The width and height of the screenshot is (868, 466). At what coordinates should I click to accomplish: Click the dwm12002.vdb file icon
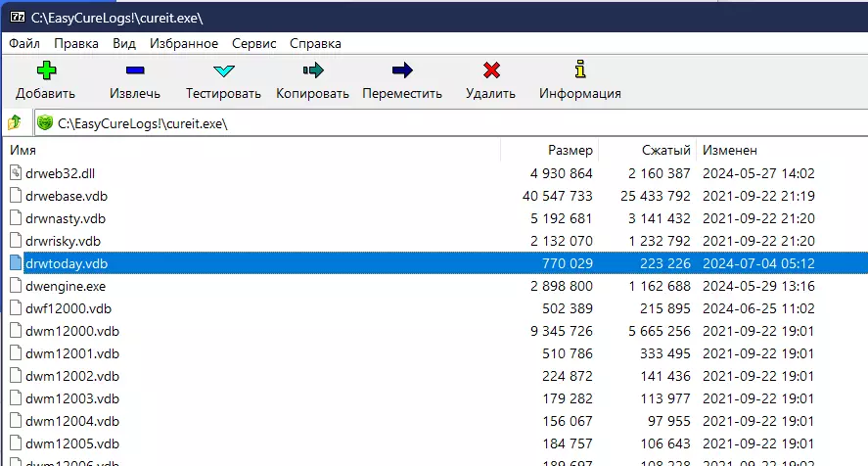coord(16,376)
